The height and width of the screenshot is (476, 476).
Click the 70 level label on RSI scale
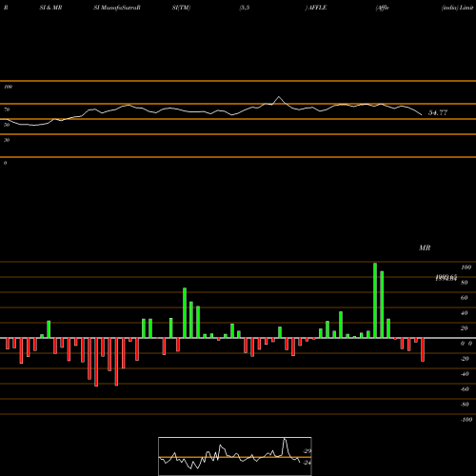7,109
